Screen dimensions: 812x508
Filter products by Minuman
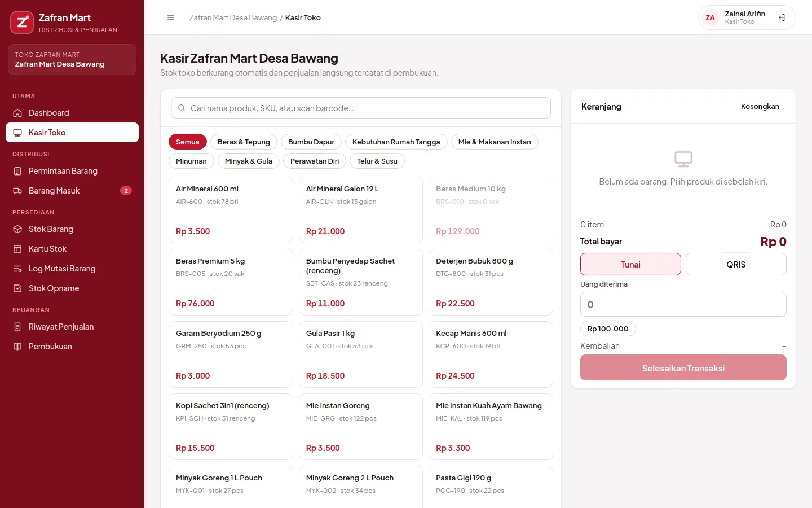click(x=191, y=161)
